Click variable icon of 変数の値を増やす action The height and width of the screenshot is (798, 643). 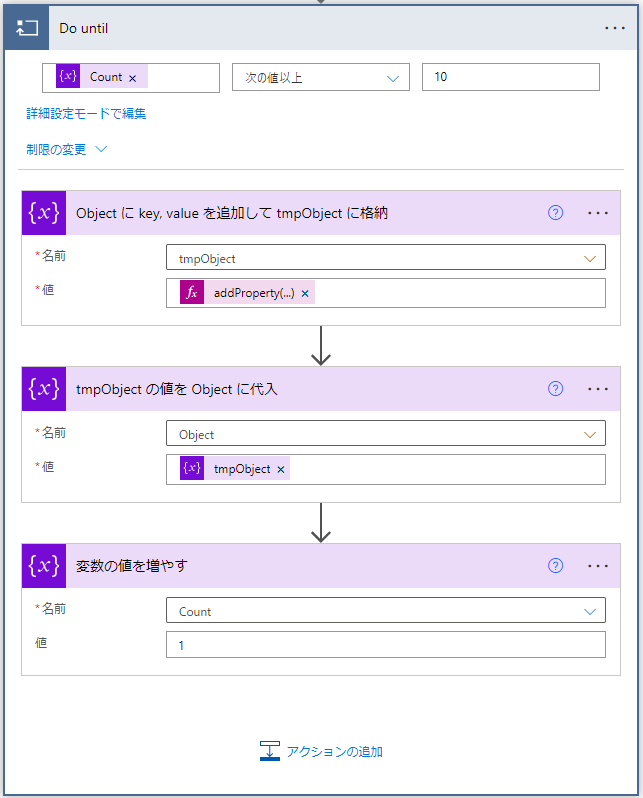[44, 566]
